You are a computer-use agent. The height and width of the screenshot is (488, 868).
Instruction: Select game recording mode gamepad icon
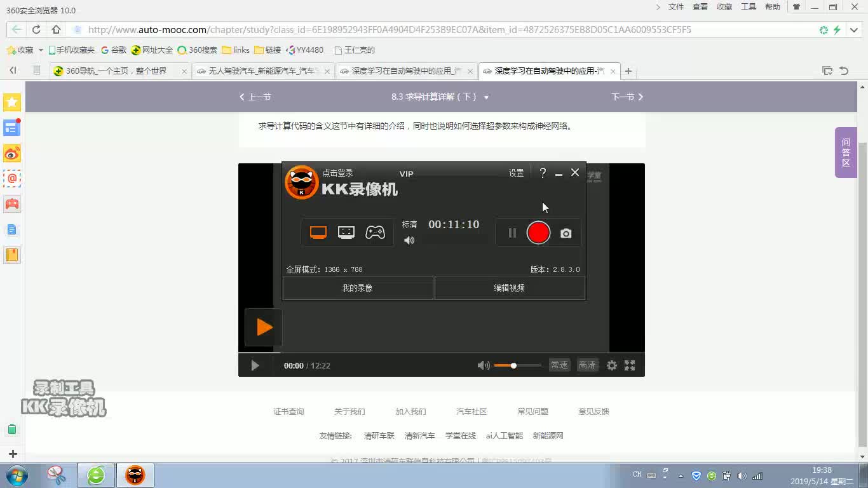(x=375, y=233)
